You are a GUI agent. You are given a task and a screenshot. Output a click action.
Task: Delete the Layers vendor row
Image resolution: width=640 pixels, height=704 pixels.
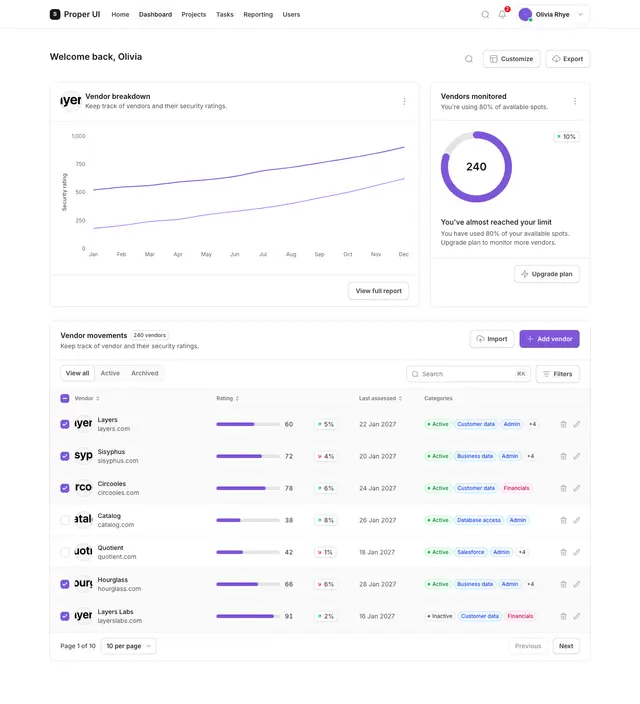pyautogui.click(x=563, y=424)
